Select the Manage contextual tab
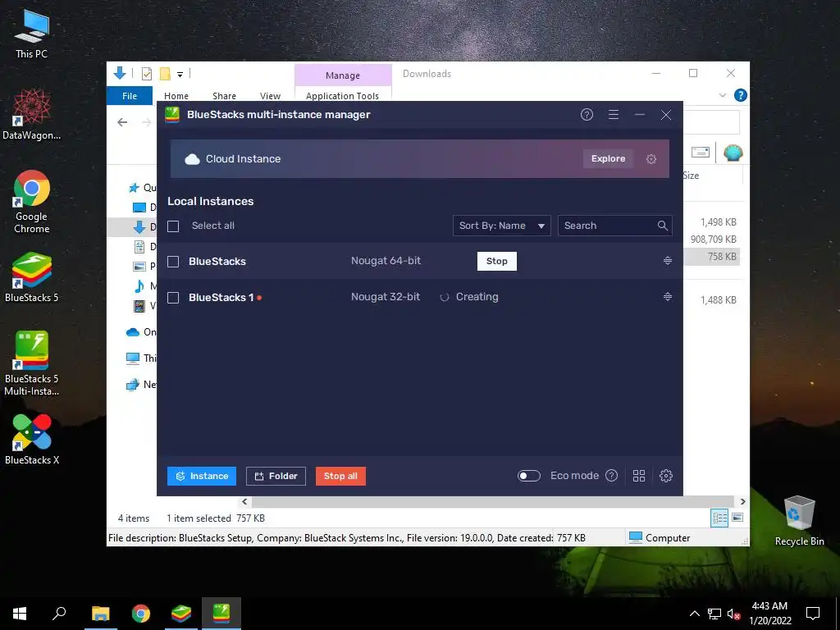 click(343, 75)
